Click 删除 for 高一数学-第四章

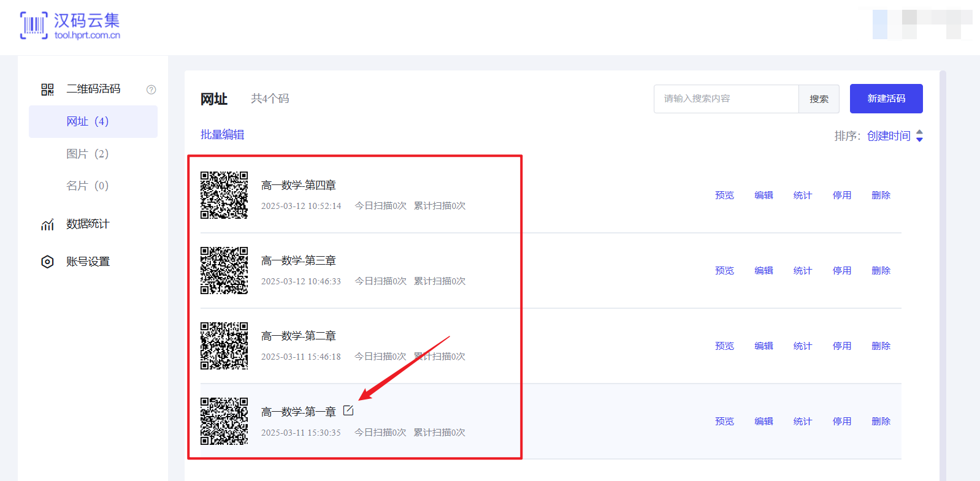click(881, 195)
